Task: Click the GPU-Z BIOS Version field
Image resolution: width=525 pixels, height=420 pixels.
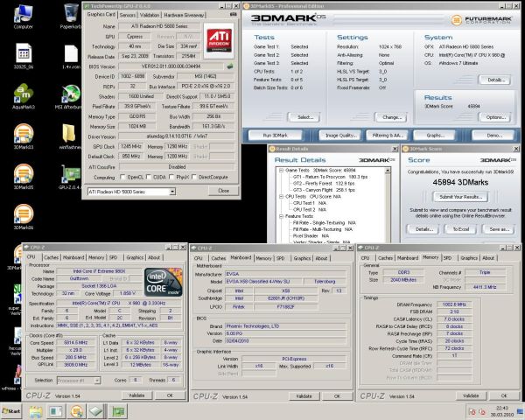Action: tap(171, 66)
